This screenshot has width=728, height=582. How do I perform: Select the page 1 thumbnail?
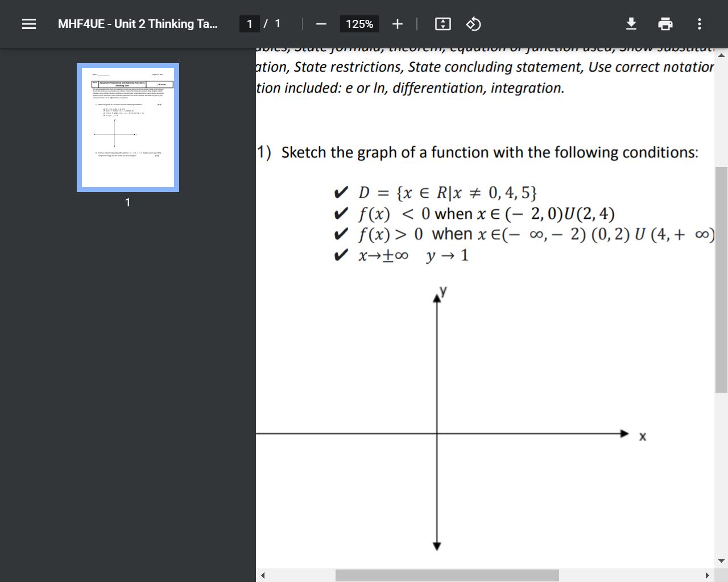[128, 127]
